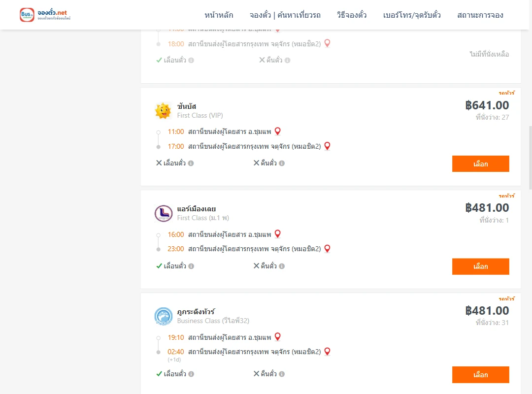Click the 23:00 arrival time

pos(176,249)
